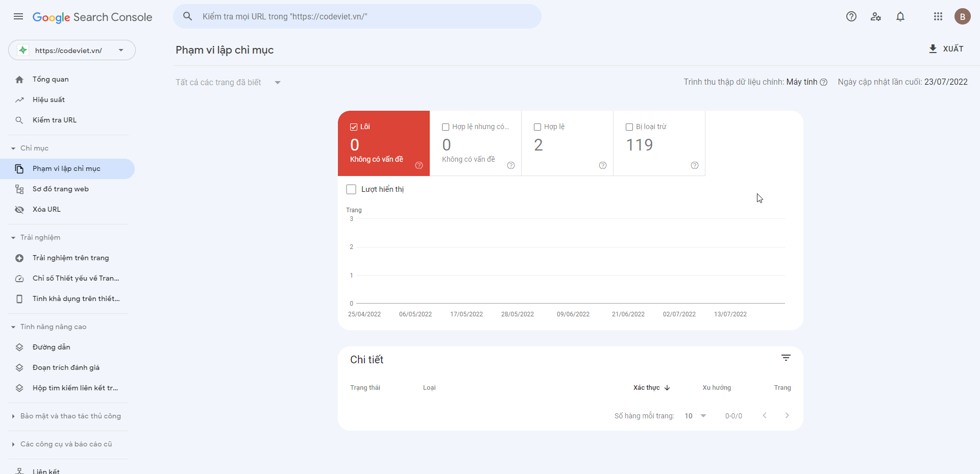Toggle the Lượt hiển thị checkbox

coord(351,189)
